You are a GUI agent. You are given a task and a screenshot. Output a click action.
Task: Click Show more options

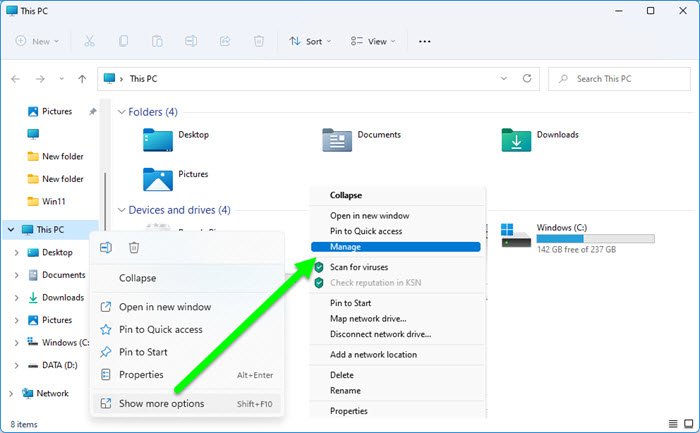click(187, 404)
